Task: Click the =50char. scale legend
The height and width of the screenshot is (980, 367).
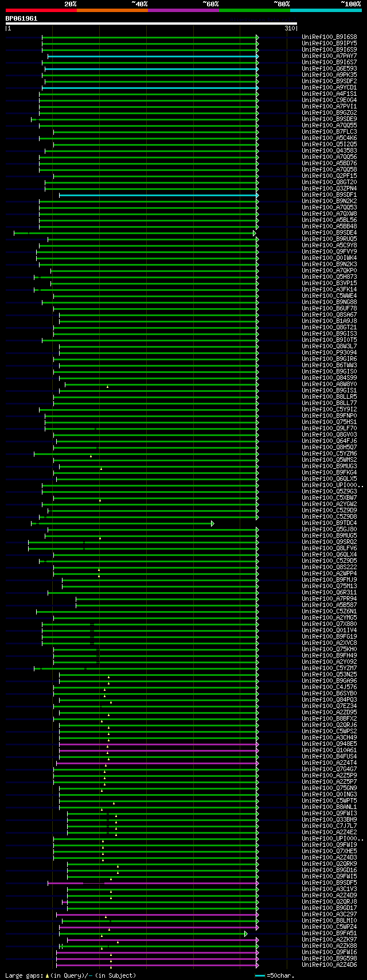Action: tap(275, 975)
